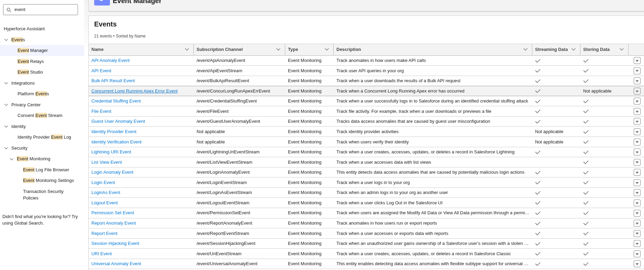Open the Universal Anomaly Event link
Viewport: 644px width, 270px height.
click(x=116, y=264)
